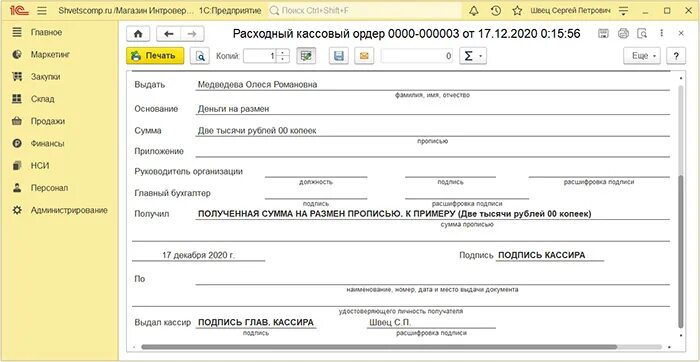Click the Администрирование gear icon

17,210
